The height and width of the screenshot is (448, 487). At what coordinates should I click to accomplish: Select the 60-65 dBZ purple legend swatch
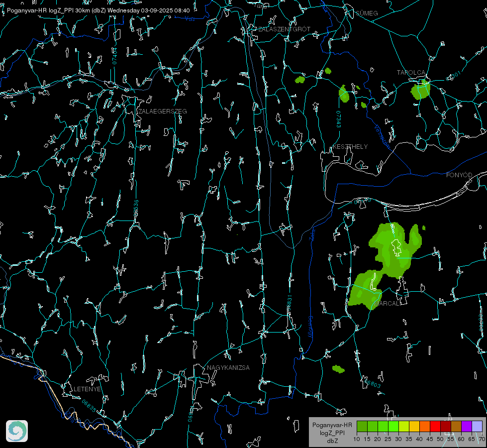tap(467, 426)
